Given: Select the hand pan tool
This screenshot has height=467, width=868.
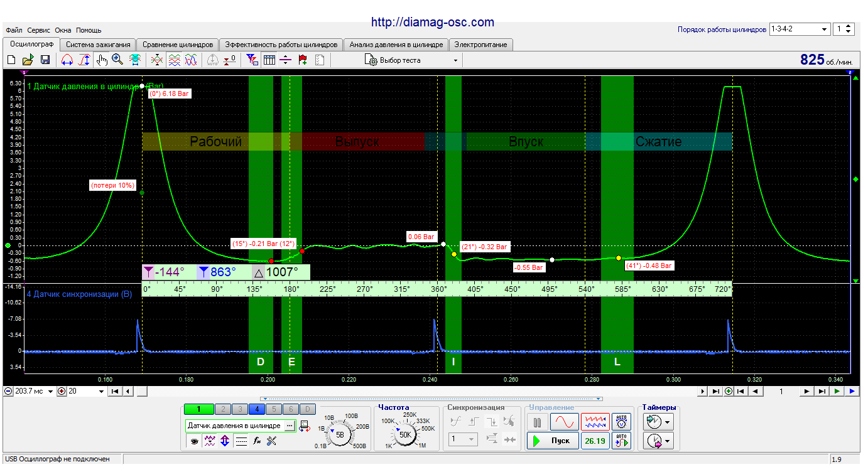Looking at the screenshot, I should click(x=102, y=60).
